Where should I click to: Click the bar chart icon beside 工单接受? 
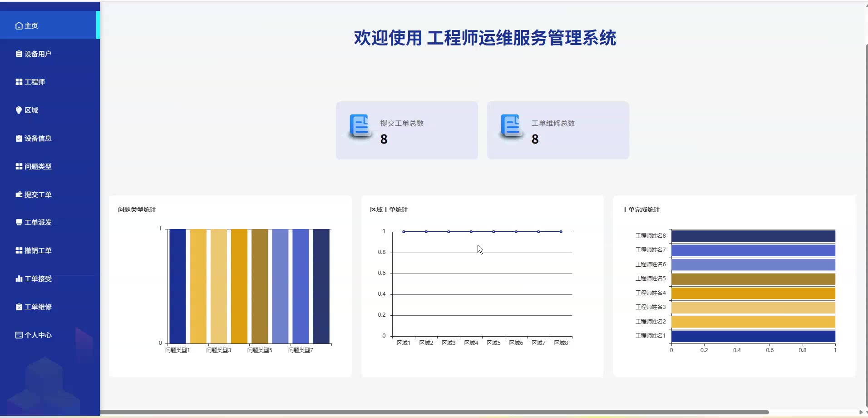[19, 279]
